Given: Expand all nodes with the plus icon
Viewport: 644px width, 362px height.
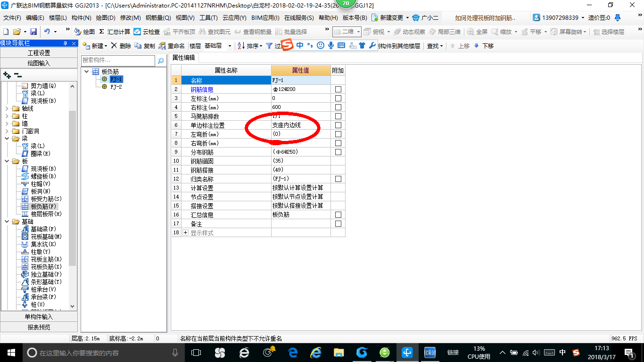Looking at the screenshot, I should pyautogui.click(x=7, y=74).
